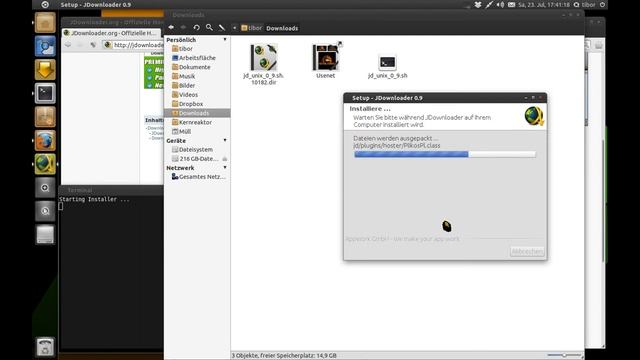Open the Dropbox indicator in top panel
This screenshot has height=360, width=640.
[478, 5]
